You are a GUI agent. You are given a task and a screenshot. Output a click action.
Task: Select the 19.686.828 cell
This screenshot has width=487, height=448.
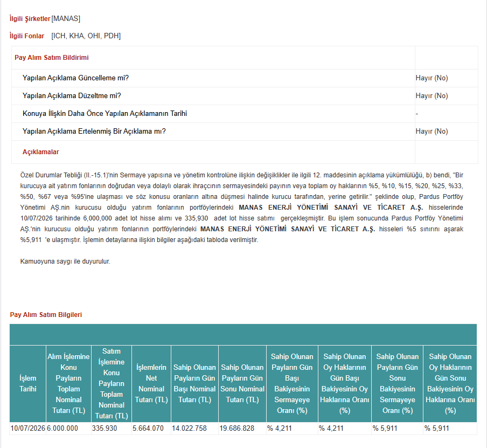tap(242, 429)
